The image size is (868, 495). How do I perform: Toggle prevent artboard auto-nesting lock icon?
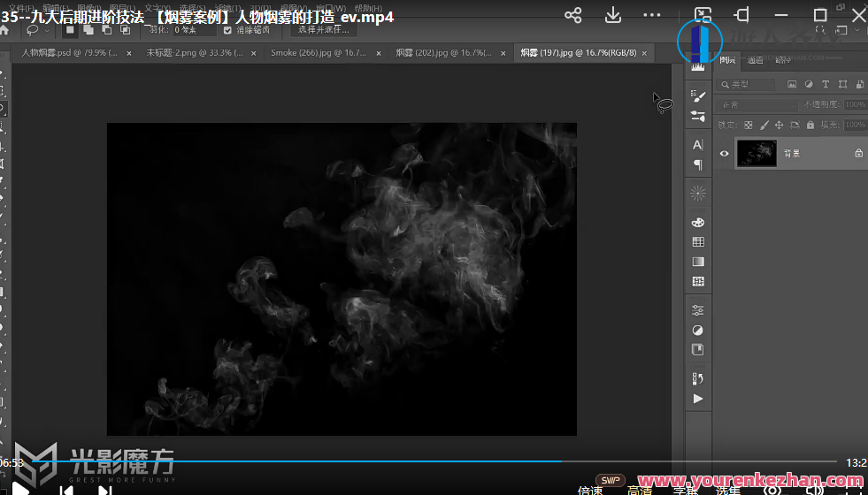tap(795, 125)
